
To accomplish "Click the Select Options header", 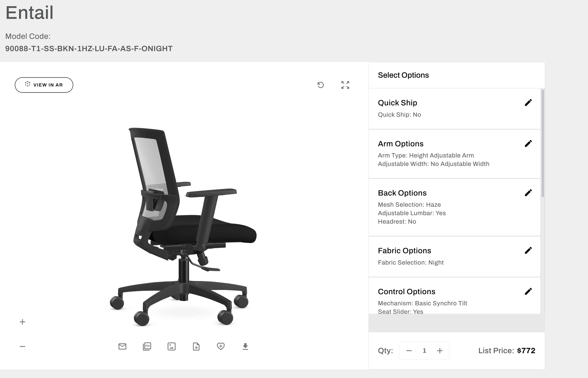I will coord(403,75).
